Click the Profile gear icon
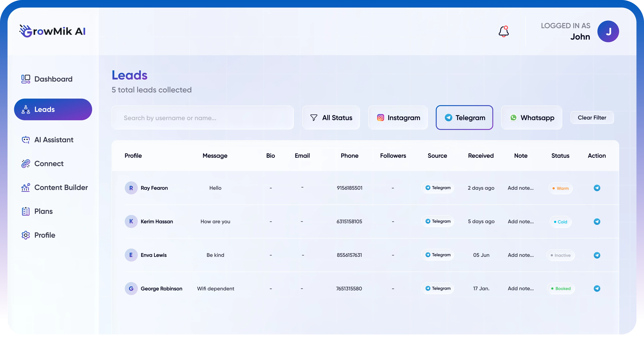This screenshot has height=342, width=644. pos(26,235)
